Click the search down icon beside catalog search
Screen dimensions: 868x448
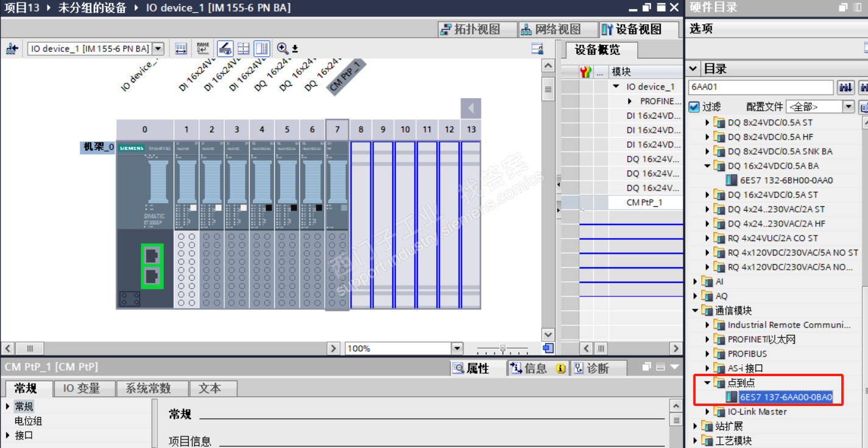[846, 88]
